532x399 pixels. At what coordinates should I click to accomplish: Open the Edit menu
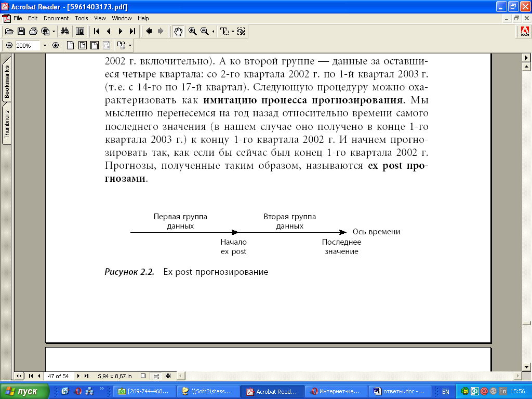point(33,18)
